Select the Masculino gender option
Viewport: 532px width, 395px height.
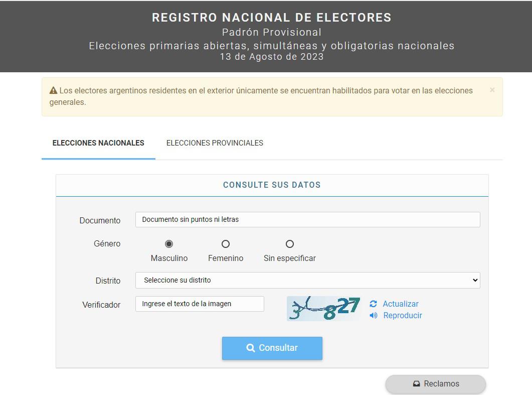169,244
